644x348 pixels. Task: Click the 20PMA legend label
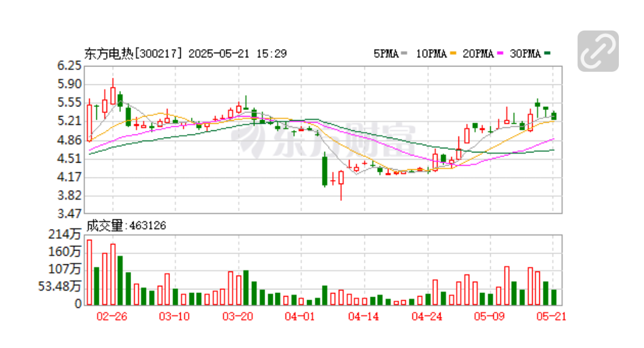478,54
